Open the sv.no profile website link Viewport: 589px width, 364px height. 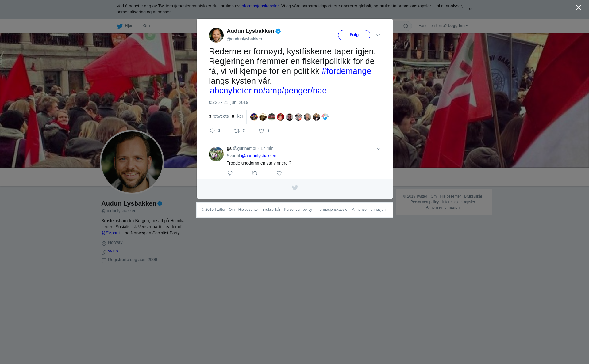(113, 251)
